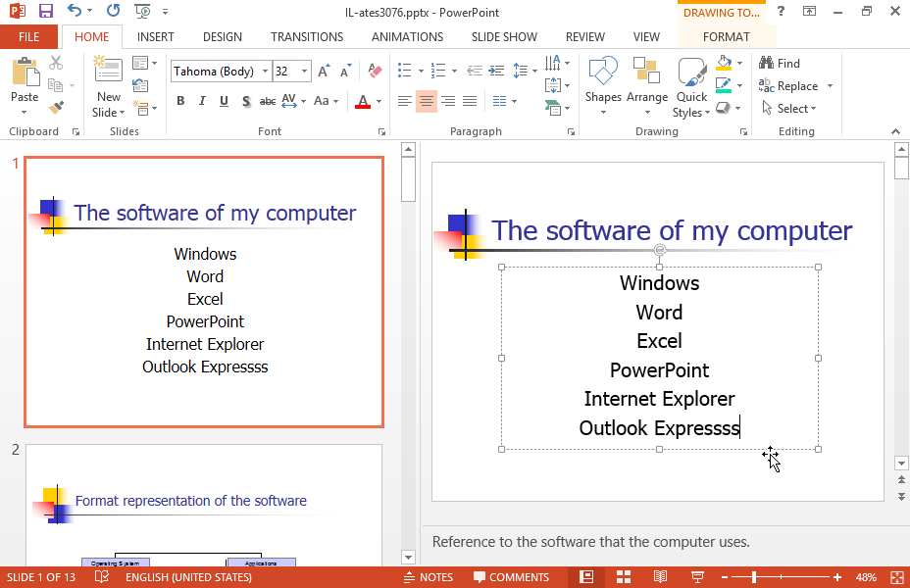Click Slide 1 of 13 indicator
The image size is (910, 588).
click(41, 577)
